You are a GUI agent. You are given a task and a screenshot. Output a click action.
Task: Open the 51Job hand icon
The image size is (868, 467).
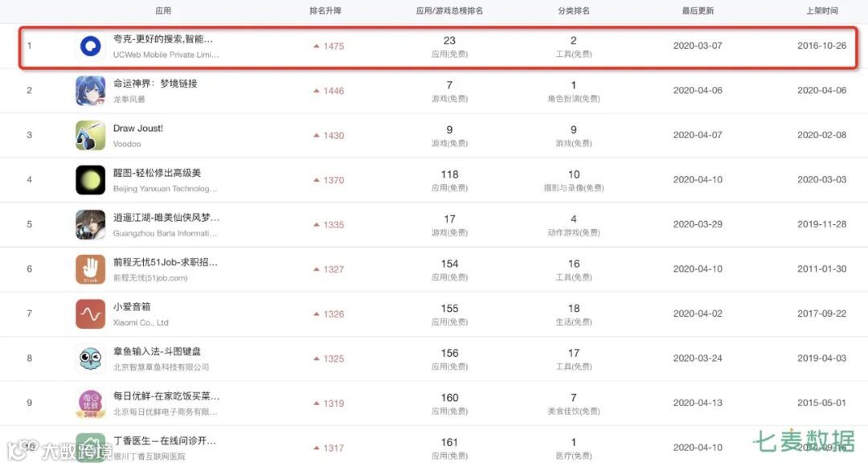click(90, 269)
